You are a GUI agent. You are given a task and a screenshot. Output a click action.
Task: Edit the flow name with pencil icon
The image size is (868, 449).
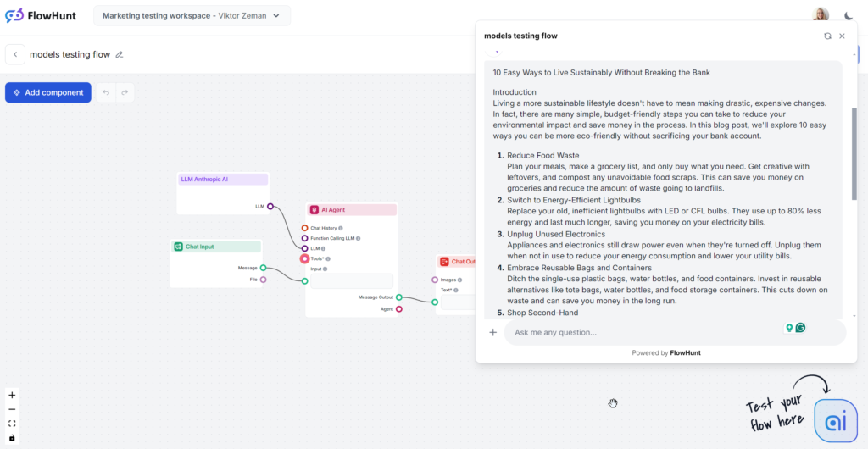click(x=120, y=55)
